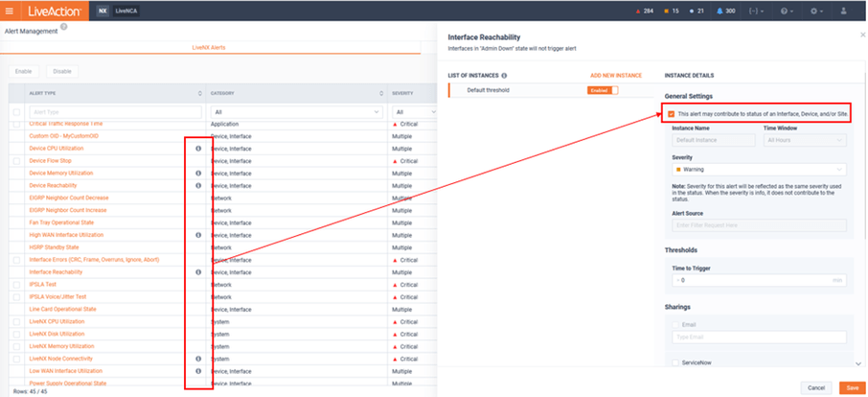Click the LiveAction logo
This screenshot has width=868, height=397.
pyautogui.click(x=55, y=11)
